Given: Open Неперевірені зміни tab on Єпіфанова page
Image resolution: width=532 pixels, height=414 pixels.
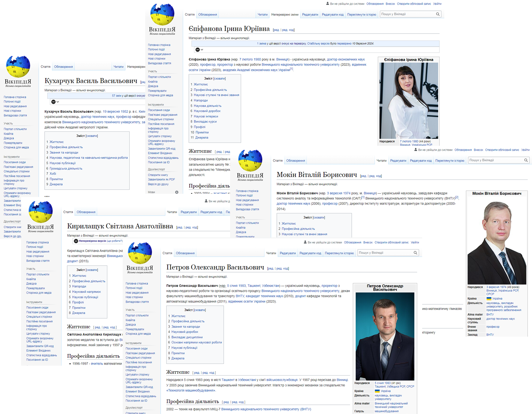Looking at the screenshot, I should pos(285,15).
